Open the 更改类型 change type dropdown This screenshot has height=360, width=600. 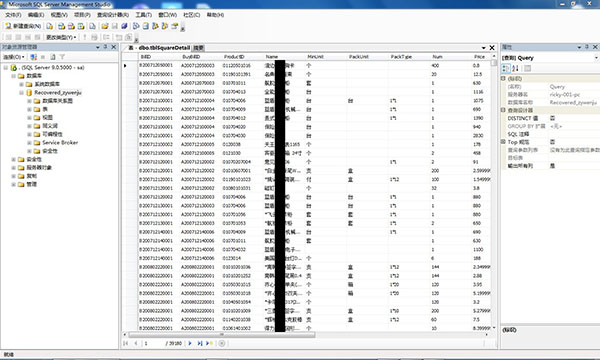click(x=61, y=37)
